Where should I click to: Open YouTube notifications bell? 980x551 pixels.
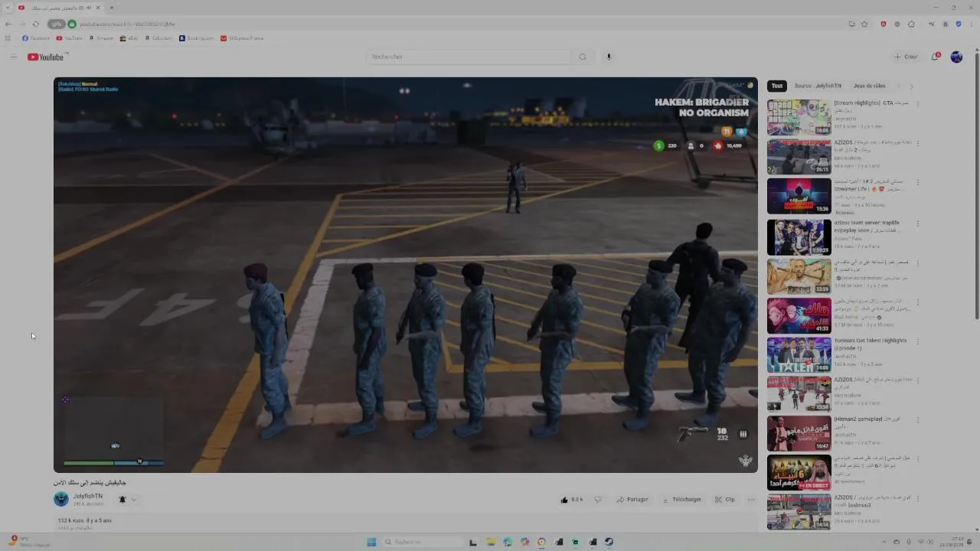pyautogui.click(x=935, y=57)
